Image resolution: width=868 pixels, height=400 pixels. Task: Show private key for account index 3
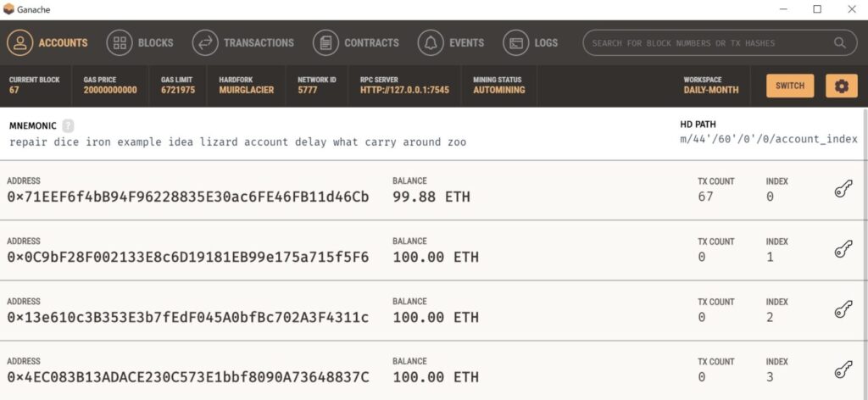(x=843, y=370)
